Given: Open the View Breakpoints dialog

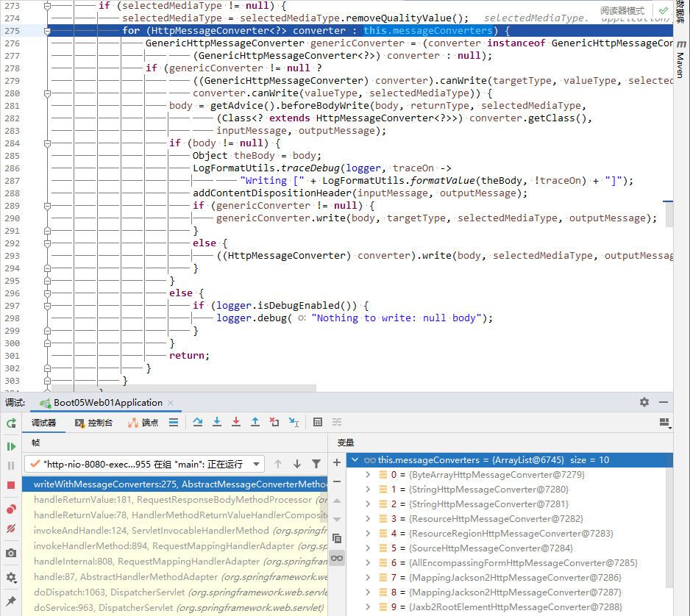Looking at the screenshot, I should (11, 509).
